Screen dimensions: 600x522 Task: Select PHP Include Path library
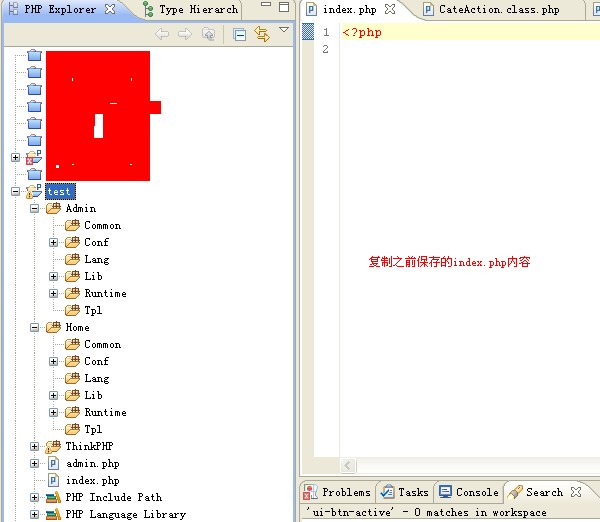(x=114, y=498)
